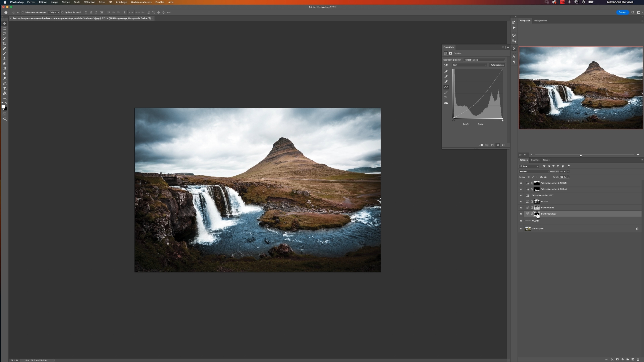
Task: Open the Normal blend mode dropdown
Action: click(534, 172)
